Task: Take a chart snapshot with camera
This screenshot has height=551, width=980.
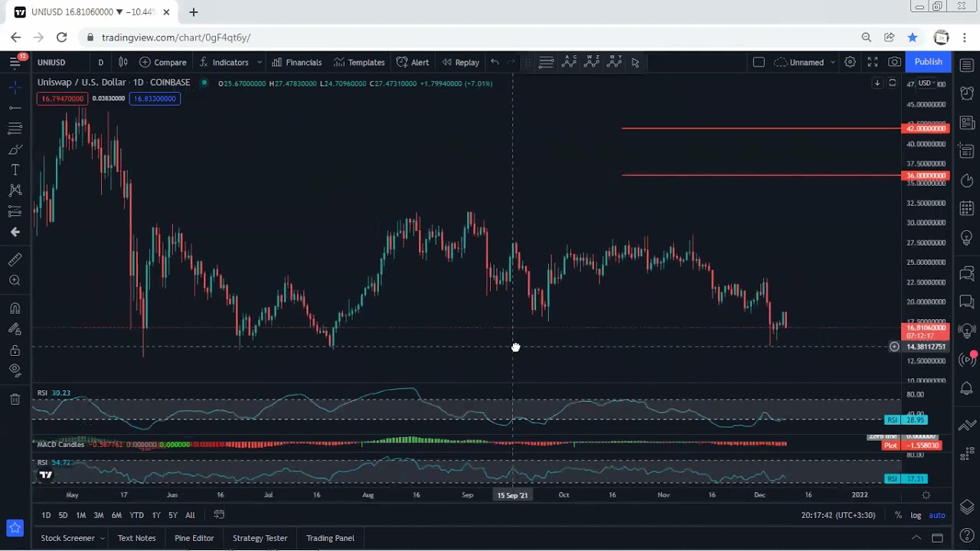Action: coord(894,62)
